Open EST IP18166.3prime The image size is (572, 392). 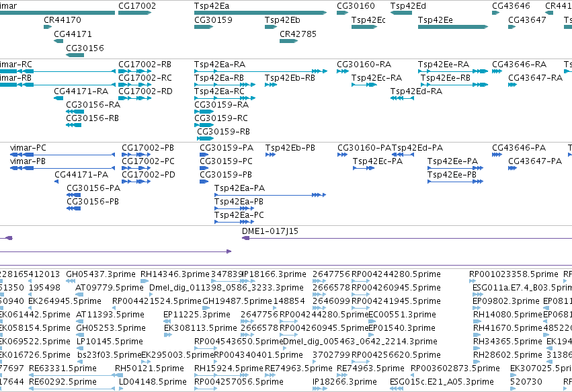(x=274, y=274)
